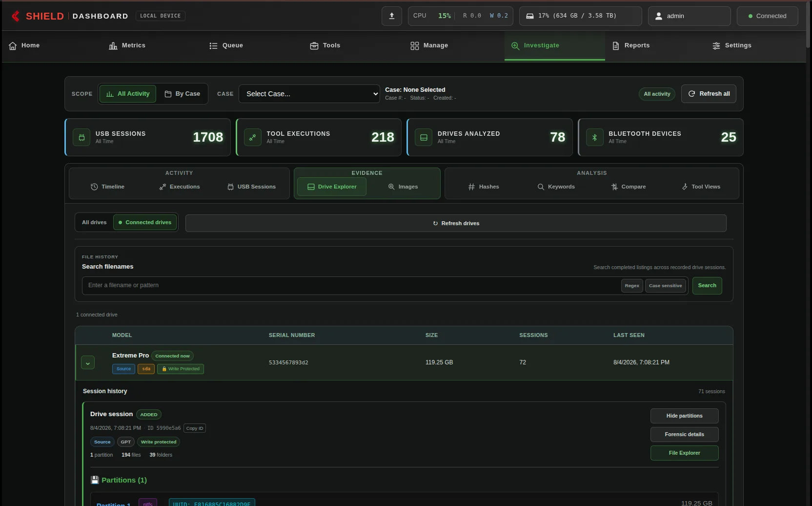Click the orange sda badge
The height and width of the screenshot is (506, 812).
click(146, 369)
